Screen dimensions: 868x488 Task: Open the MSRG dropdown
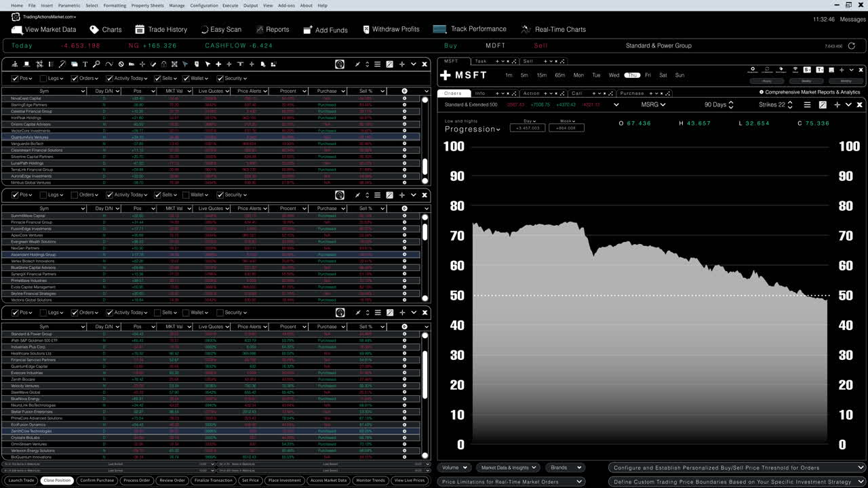tap(653, 105)
